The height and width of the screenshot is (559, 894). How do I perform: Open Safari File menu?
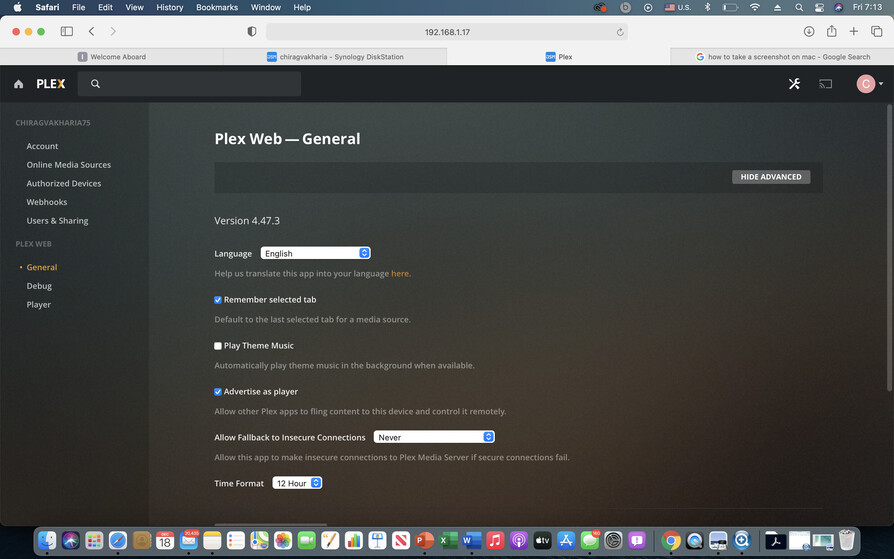[x=79, y=7]
